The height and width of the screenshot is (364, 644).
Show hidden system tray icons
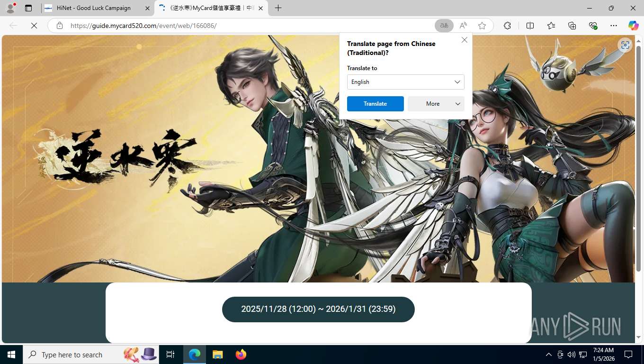pos(548,355)
